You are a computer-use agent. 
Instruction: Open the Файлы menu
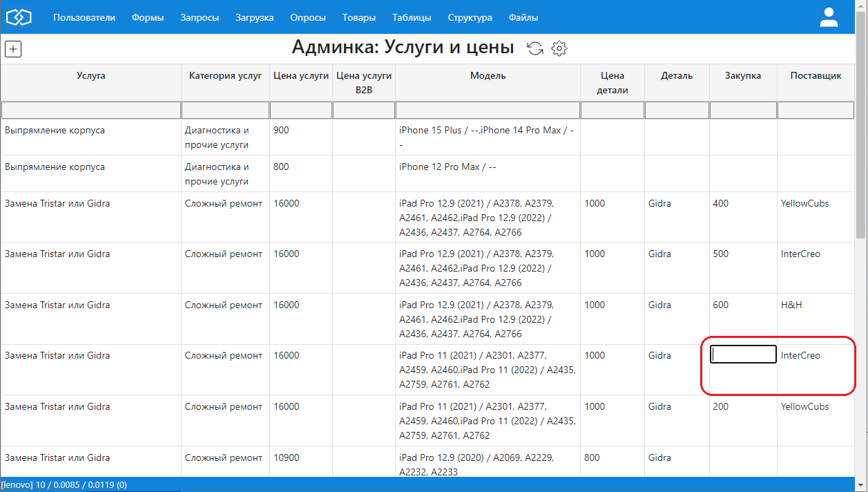point(523,17)
